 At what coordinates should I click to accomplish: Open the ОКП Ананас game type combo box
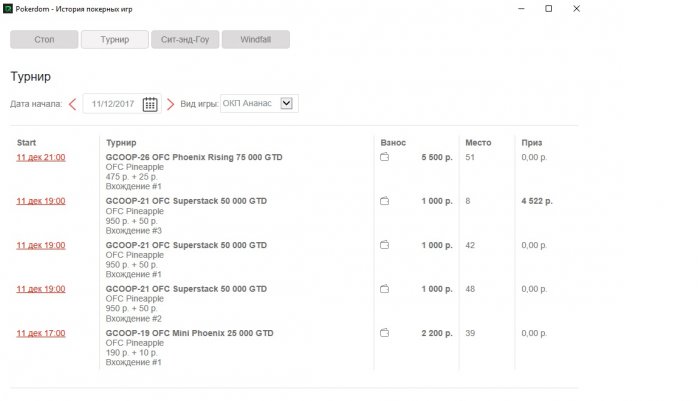click(250, 103)
